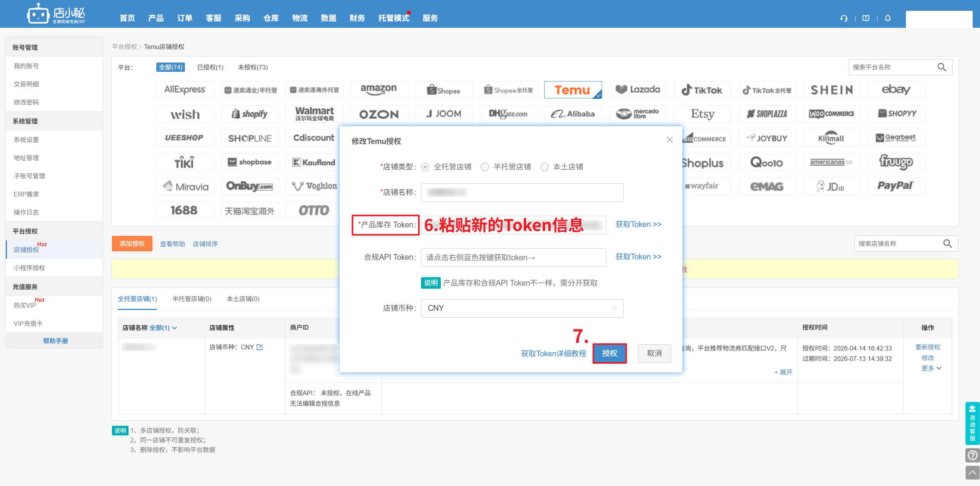
Task: Open the 店铺币种 CNY dropdown
Action: (522, 308)
